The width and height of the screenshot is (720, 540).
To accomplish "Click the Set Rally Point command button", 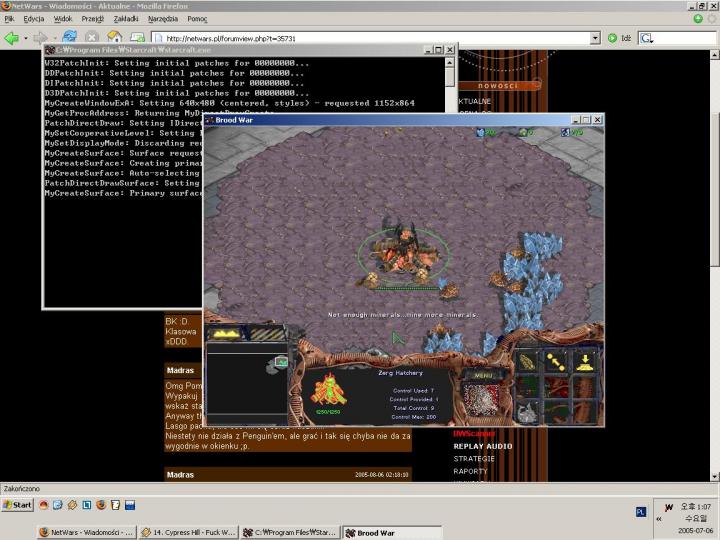I will [556, 362].
